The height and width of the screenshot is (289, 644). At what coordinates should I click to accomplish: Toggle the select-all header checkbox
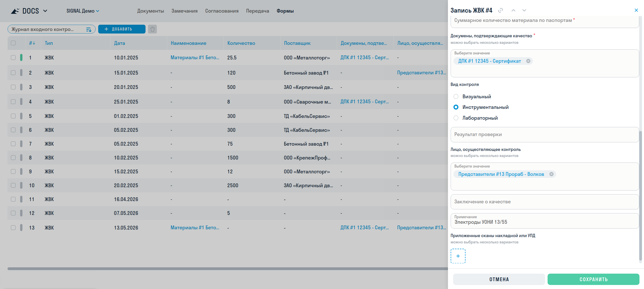tap(13, 43)
